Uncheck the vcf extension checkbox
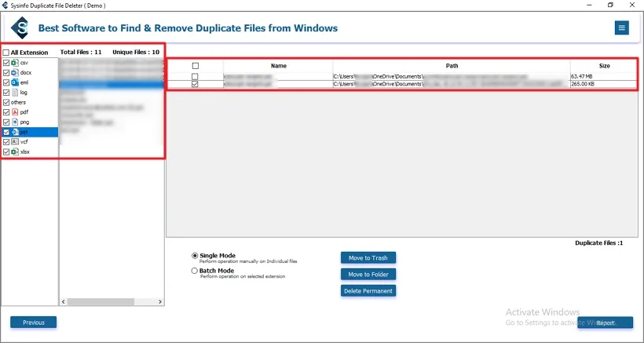 click(x=6, y=142)
